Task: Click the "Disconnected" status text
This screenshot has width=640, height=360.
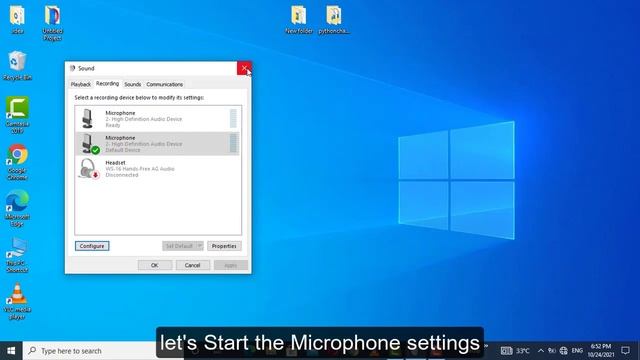Action: [122, 175]
